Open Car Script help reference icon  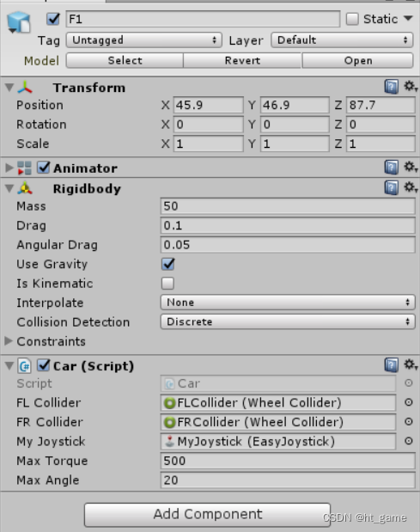tap(391, 365)
